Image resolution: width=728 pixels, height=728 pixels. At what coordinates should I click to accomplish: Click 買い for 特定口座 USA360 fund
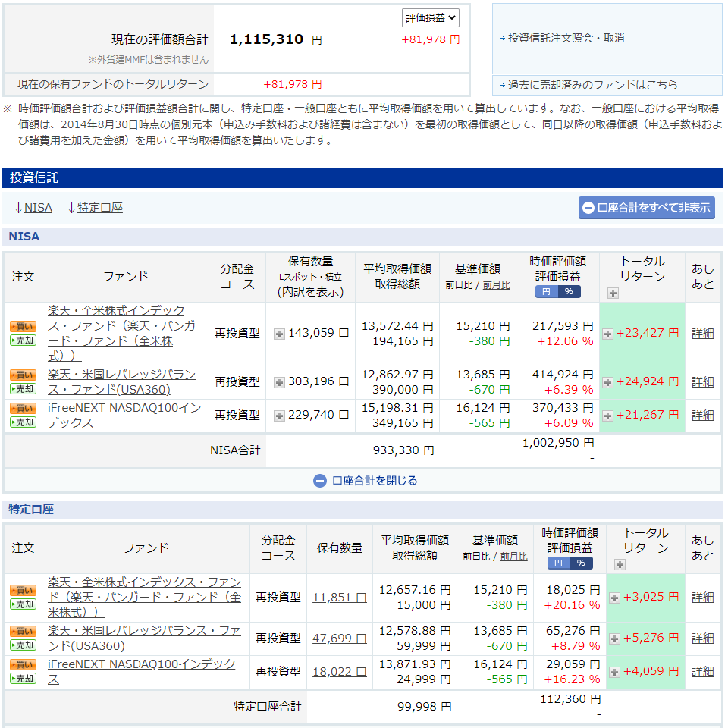24,632
